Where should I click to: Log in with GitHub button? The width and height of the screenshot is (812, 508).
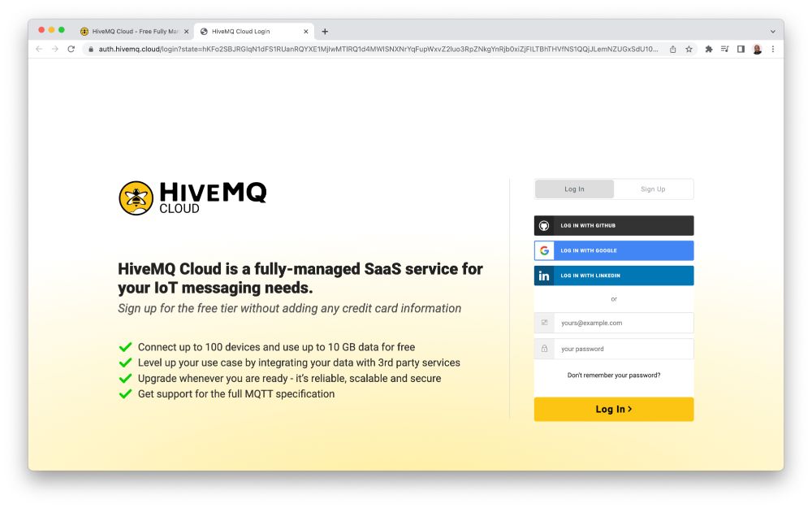(614, 225)
